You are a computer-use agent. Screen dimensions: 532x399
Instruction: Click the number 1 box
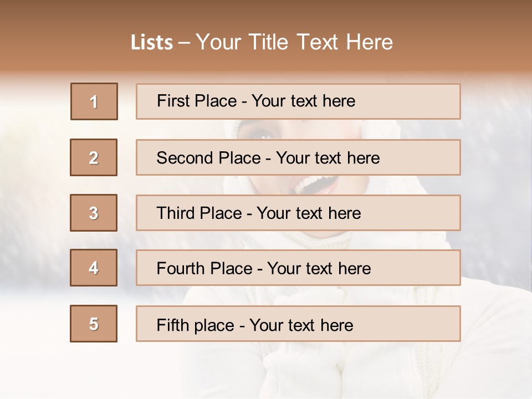point(94,101)
